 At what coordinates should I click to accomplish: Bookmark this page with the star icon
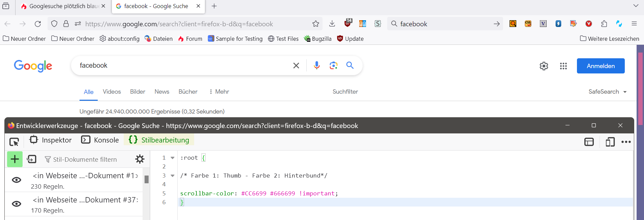point(316,24)
